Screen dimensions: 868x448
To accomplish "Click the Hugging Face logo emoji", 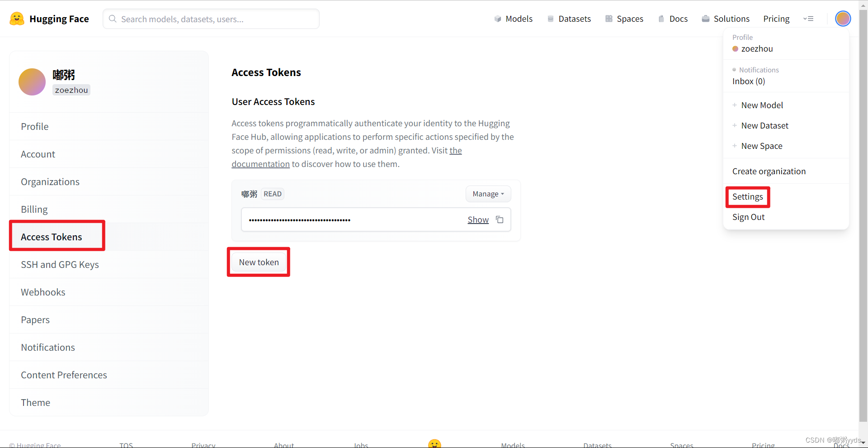I will (x=17, y=19).
